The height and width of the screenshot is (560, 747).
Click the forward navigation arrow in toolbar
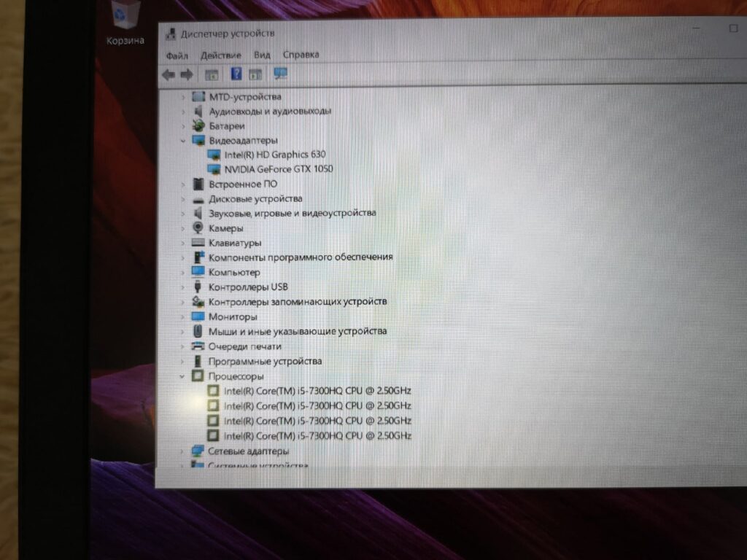(x=188, y=74)
